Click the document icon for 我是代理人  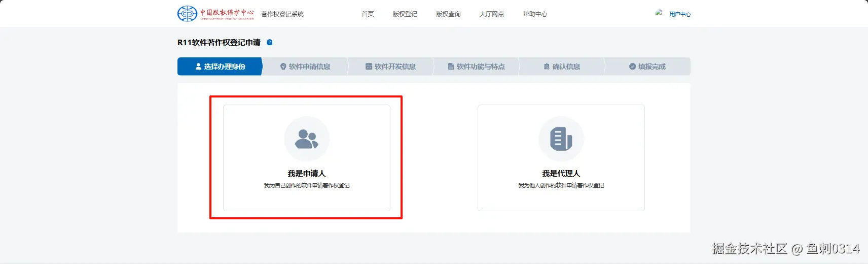pyautogui.click(x=561, y=139)
